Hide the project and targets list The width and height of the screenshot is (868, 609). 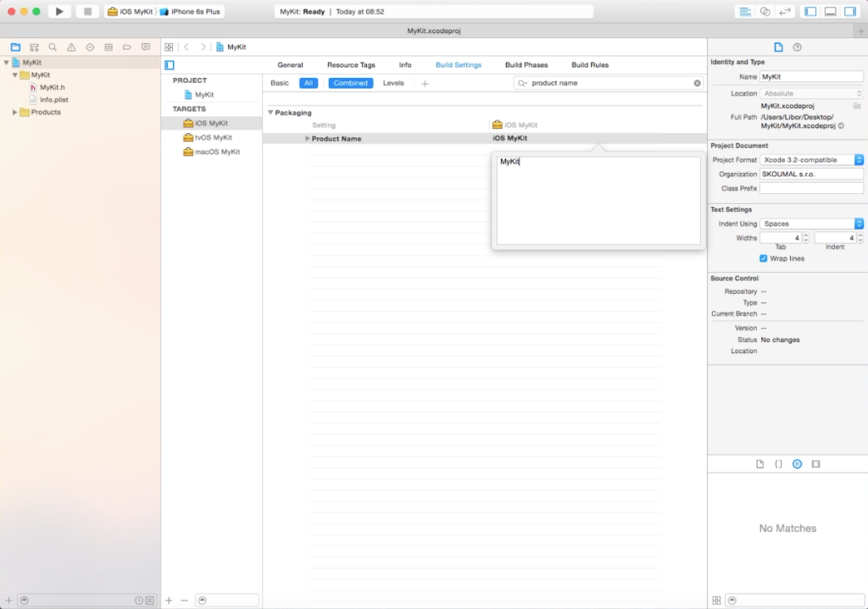(170, 64)
